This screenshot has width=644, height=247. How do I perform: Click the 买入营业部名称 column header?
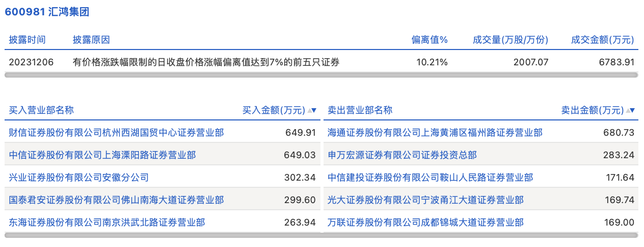tap(41, 110)
